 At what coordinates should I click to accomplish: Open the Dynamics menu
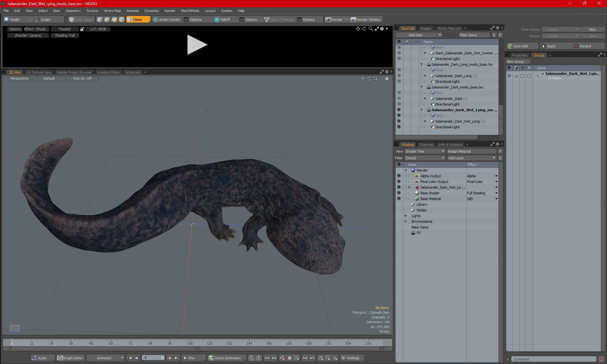pos(151,11)
